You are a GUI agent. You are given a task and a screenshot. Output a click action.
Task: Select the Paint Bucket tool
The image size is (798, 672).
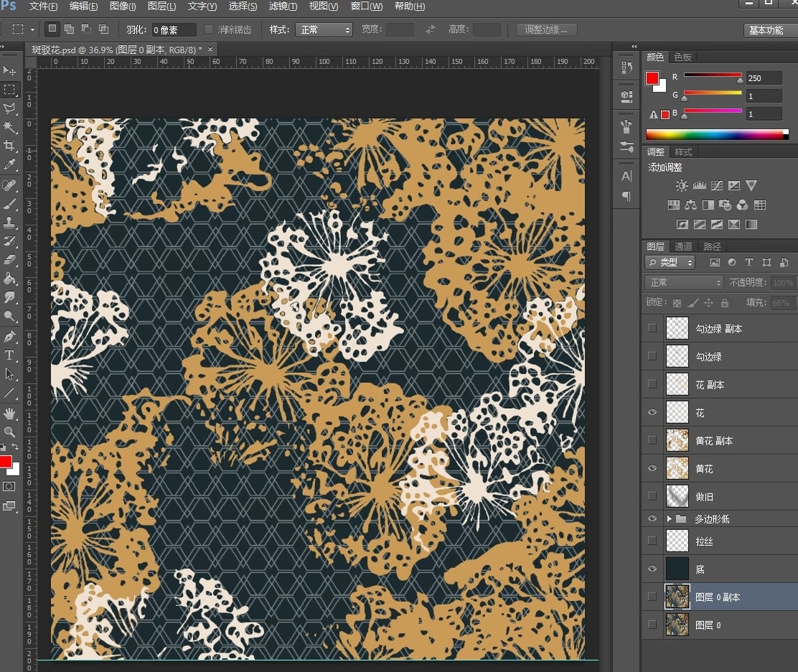pos(9,279)
